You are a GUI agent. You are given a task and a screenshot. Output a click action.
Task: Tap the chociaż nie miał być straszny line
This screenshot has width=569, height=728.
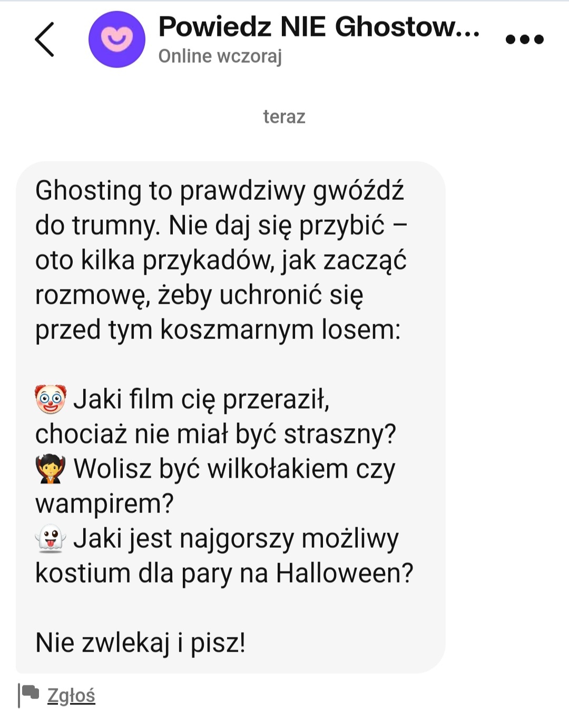(215, 434)
